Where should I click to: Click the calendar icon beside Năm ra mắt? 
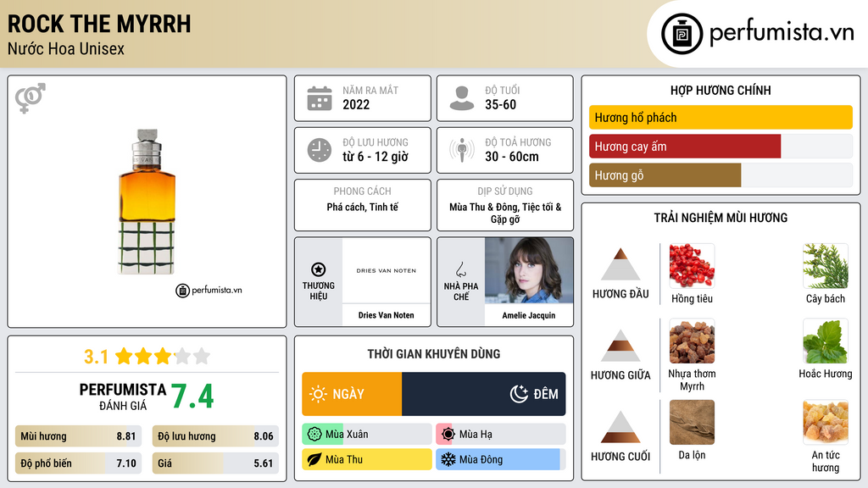click(320, 98)
